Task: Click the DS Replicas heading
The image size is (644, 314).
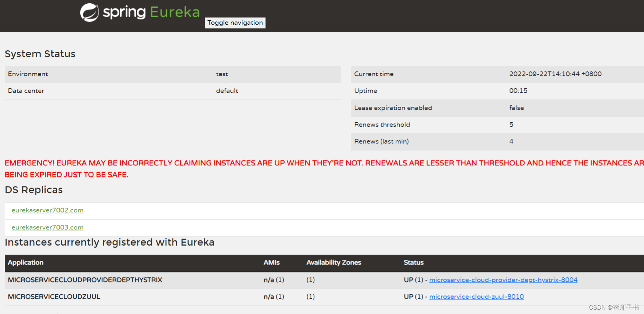Action: 34,190
